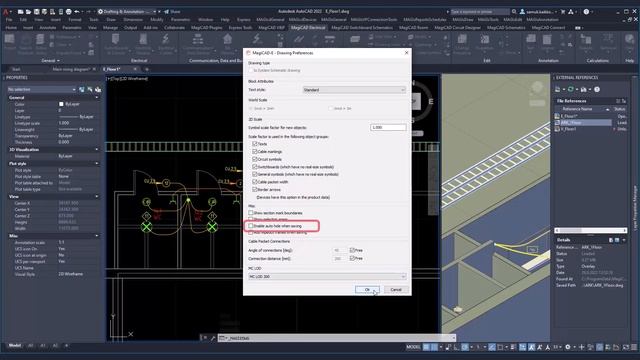
Task: Toggle General symbols no real-size symbols checkbox
Action: (x=255, y=174)
